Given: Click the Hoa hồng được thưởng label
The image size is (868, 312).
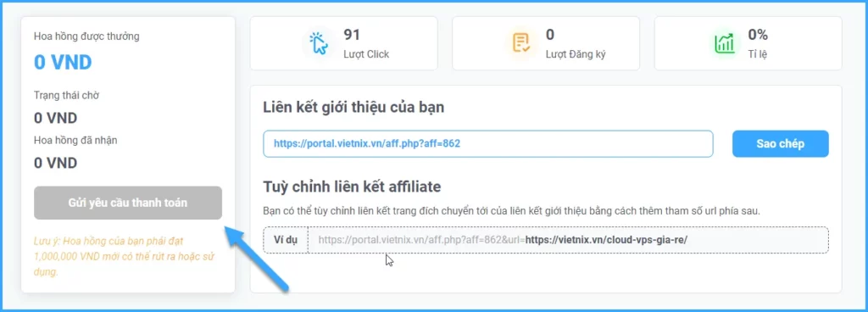Looking at the screenshot, I should [x=86, y=36].
